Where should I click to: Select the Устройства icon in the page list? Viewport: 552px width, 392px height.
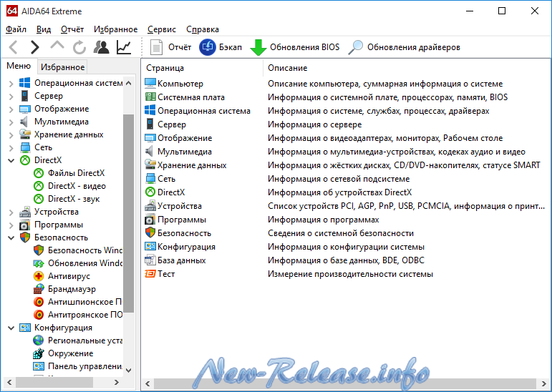150,205
